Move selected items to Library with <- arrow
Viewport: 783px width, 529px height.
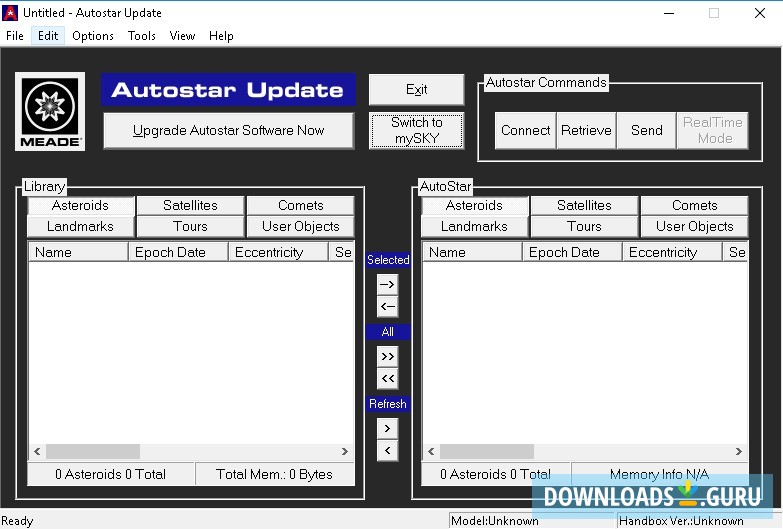click(x=388, y=307)
